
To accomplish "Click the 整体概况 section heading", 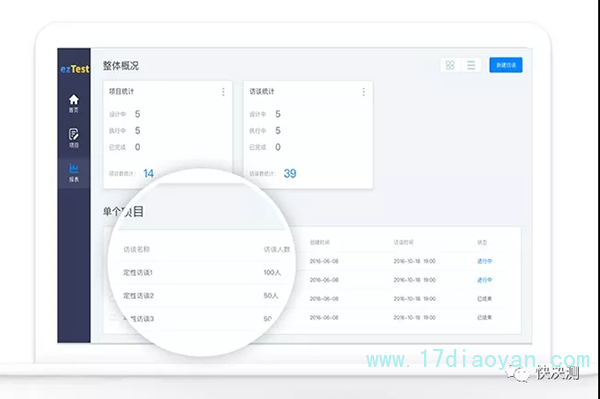I will 121,66.
